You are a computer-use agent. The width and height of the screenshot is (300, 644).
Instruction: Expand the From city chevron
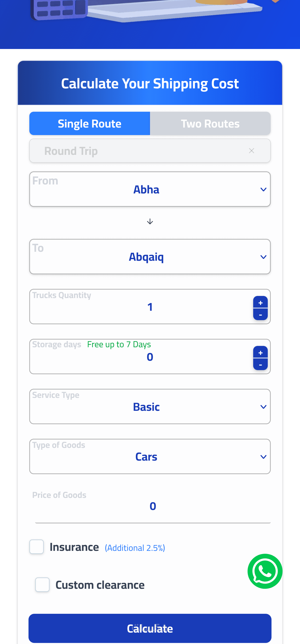pyautogui.click(x=263, y=189)
